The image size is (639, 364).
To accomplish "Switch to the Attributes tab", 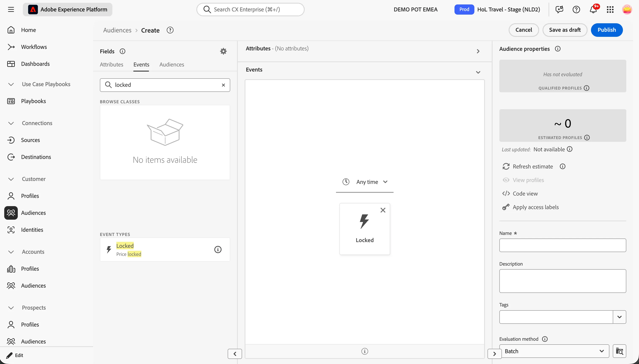I will (x=112, y=65).
